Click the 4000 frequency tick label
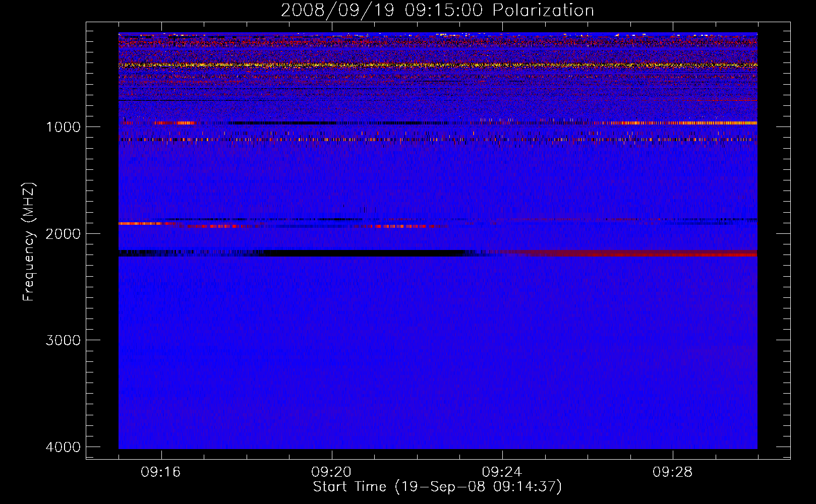 (63, 447)
